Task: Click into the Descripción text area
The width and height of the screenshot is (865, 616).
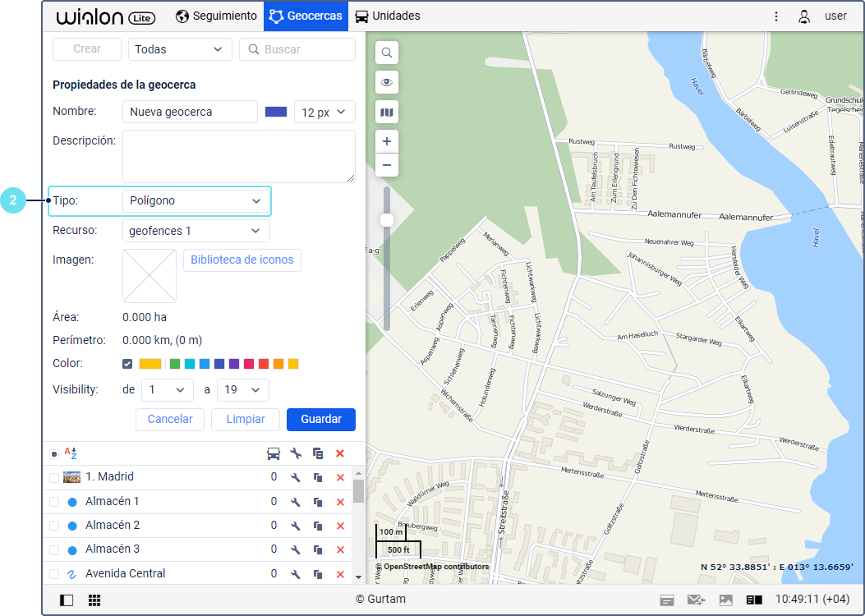Action: (239, 156)
